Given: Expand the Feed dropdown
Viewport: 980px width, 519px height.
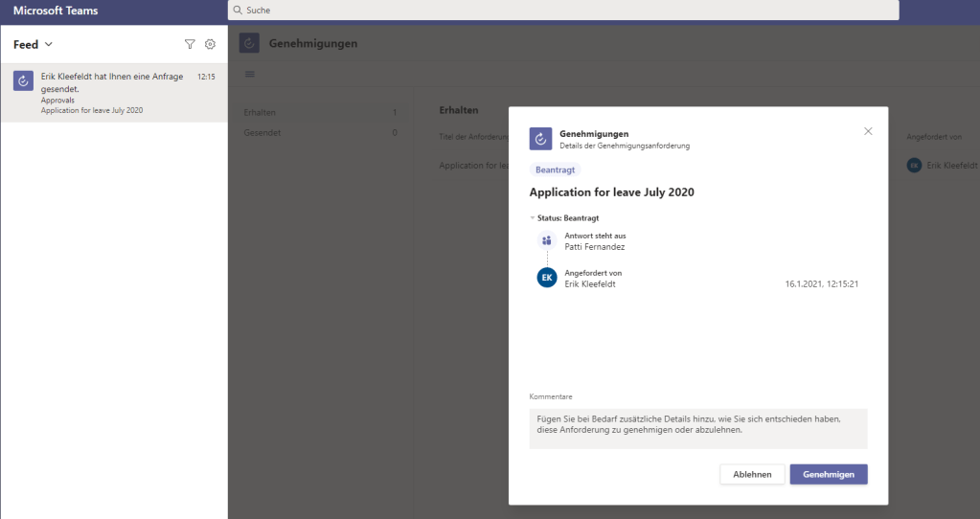Looking at the screenshot, I should click(x=49, y=45).
